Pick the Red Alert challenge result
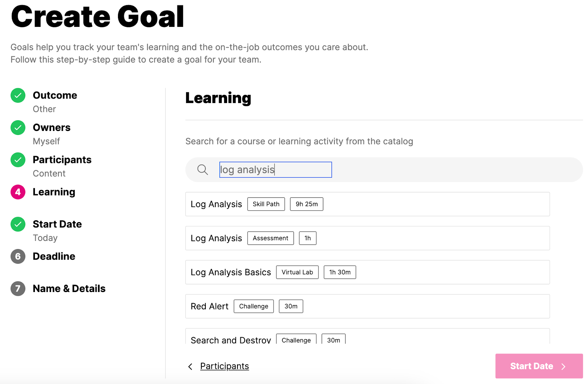Screen dimensions: 588x384 click(x=367, y=306)
